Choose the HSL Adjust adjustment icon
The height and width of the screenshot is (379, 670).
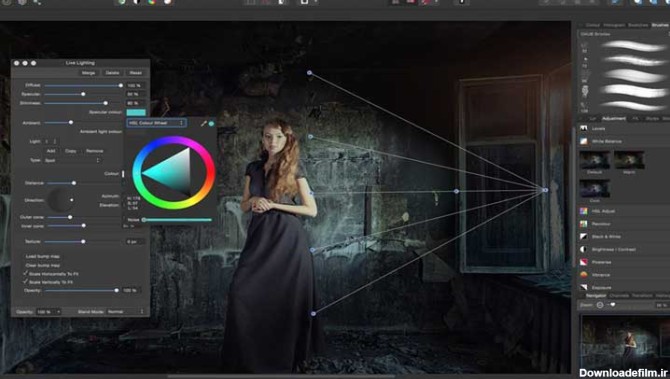click(584, 211)
